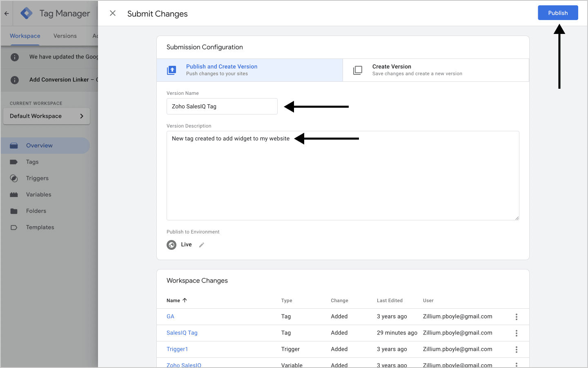
Task: Click the Variables brick icon in sidebar
Action: coord(14,195)
